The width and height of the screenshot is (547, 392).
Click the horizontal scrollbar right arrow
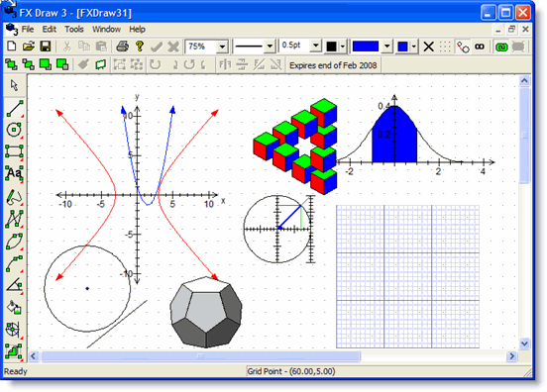coord(511,355)
